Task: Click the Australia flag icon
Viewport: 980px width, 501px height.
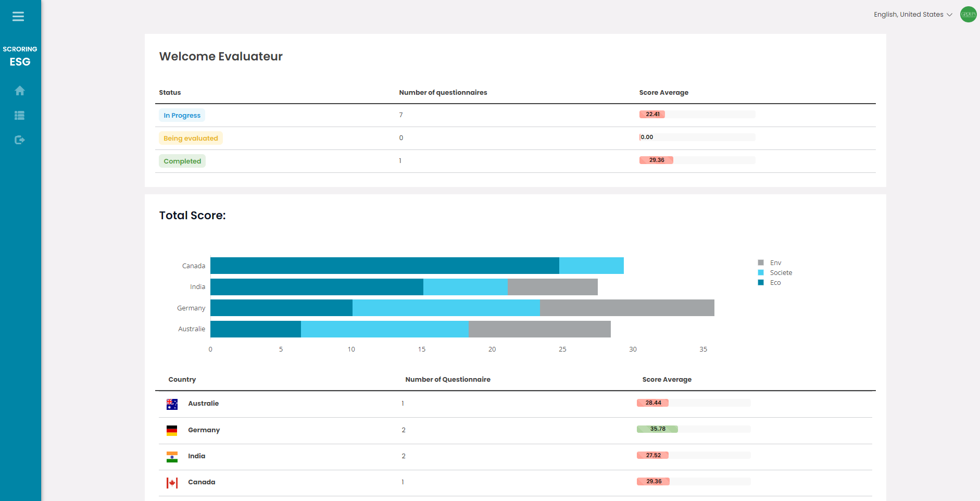Action: pos(172,404)
